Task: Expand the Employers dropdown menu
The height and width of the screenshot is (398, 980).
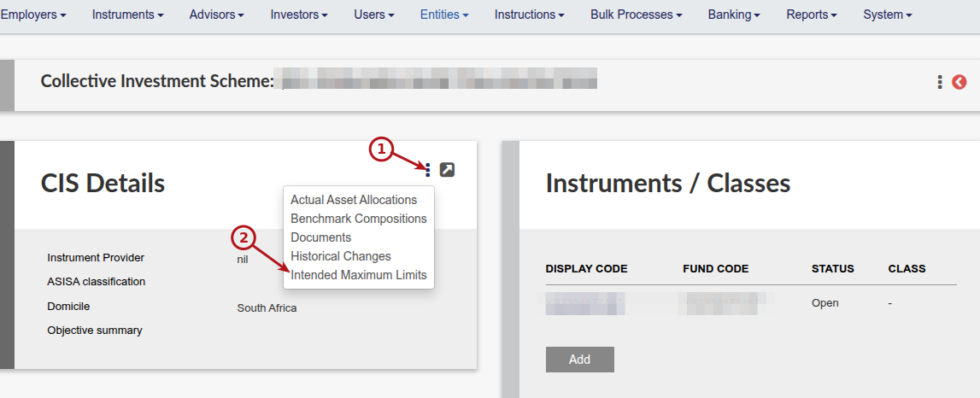Action: click(34, 15)
